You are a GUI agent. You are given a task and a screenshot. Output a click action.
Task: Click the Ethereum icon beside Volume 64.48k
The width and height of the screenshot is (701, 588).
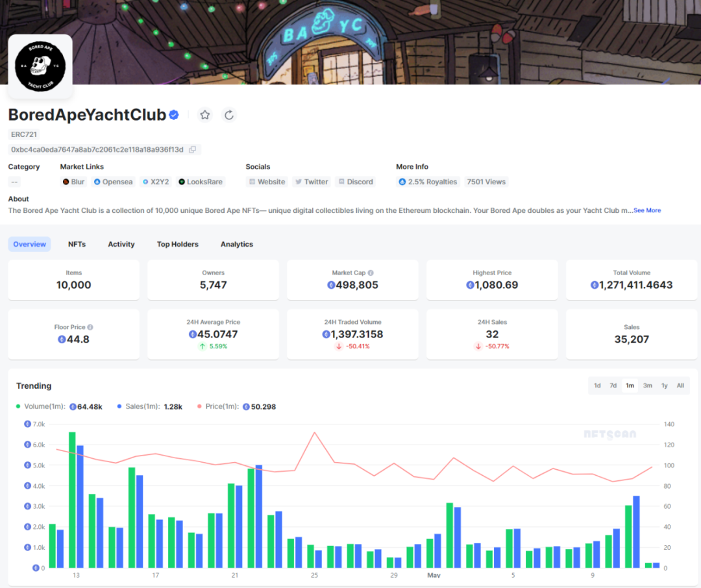pos(73,406)
